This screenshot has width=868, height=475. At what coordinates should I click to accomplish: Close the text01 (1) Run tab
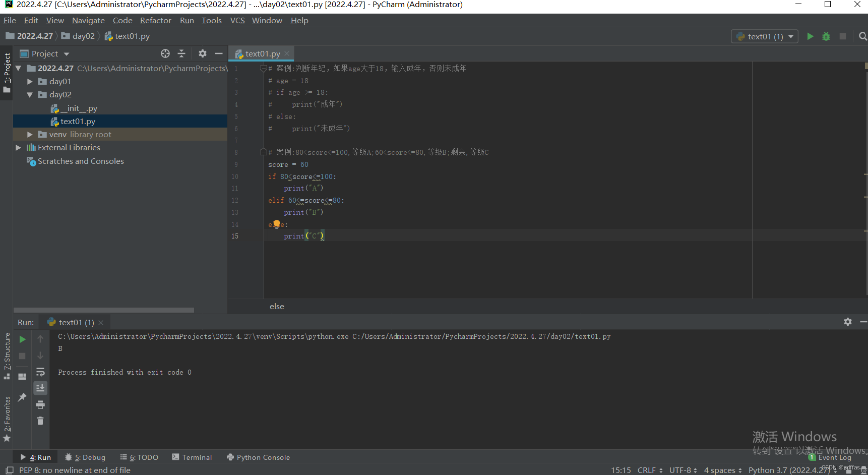click(x=101, y=323)
